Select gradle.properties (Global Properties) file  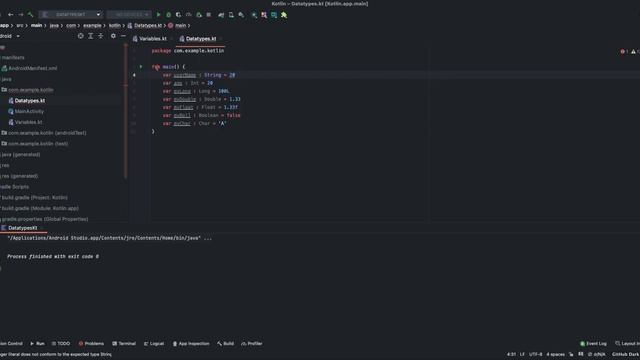(44, 219)
